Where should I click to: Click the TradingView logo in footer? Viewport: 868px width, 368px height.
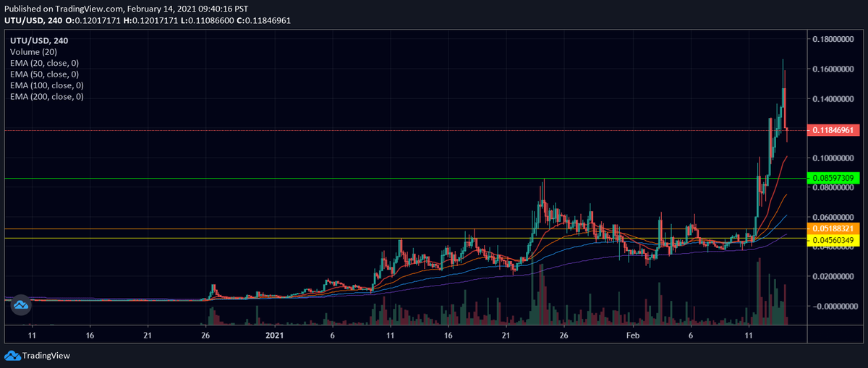[x=37, y=356]
